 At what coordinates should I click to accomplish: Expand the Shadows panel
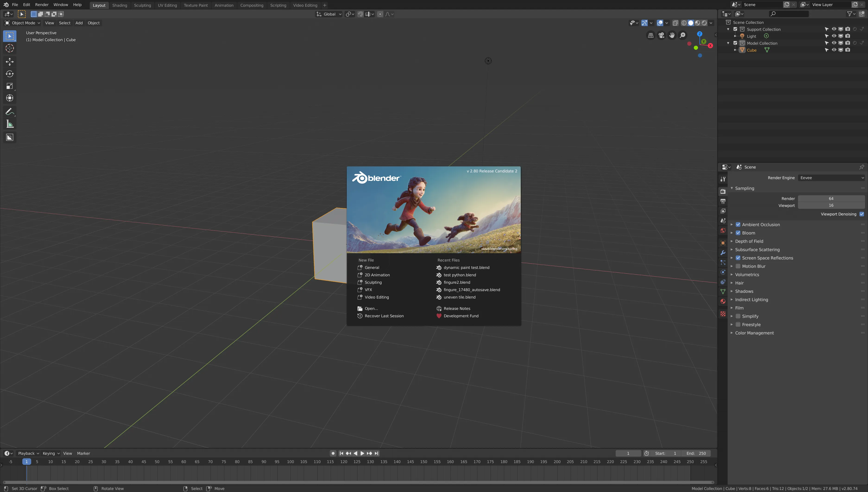pos(744,291)
